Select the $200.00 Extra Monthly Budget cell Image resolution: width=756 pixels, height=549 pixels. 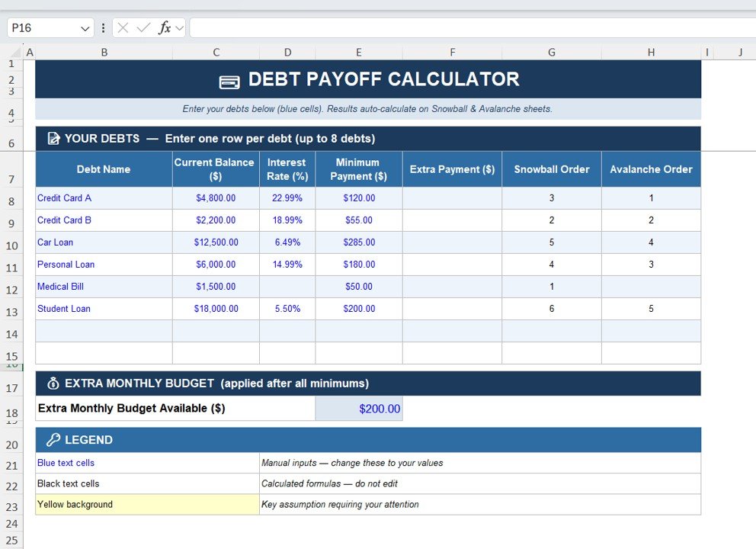coord(359,408)
